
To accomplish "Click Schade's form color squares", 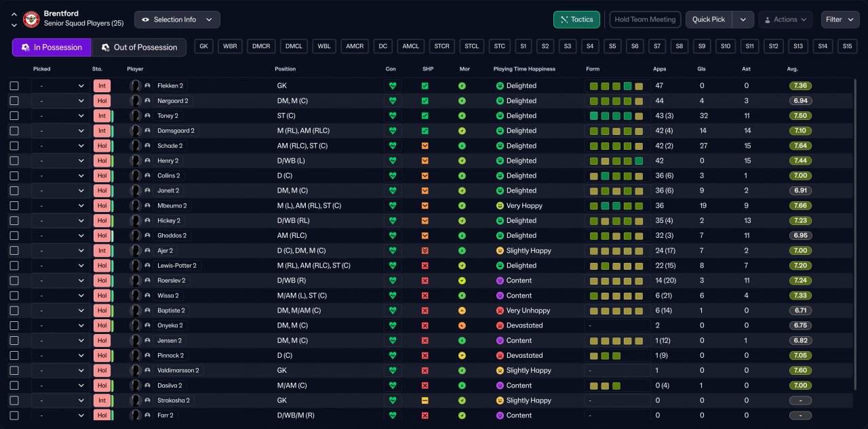I will pos(616,146).
